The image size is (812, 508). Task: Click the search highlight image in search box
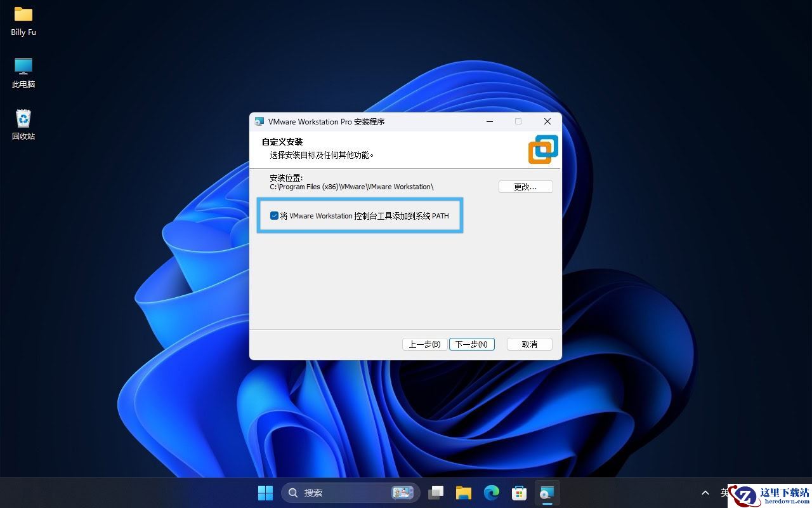pos(402,493)
